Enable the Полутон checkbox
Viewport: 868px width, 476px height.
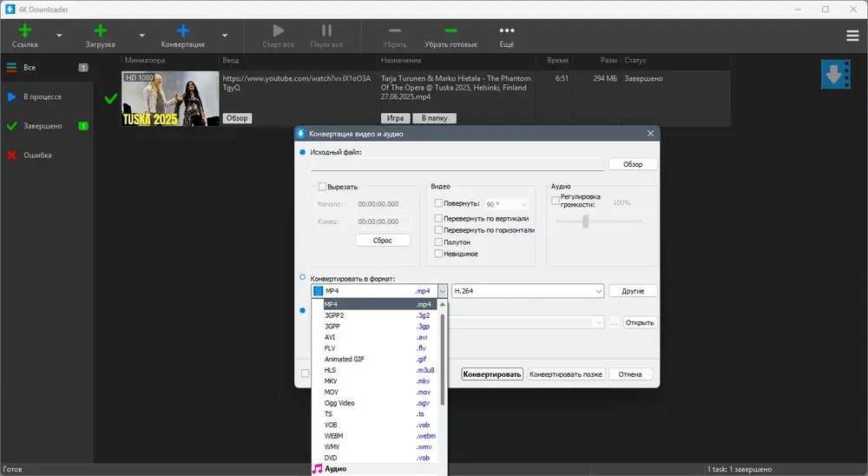point(438,242)
